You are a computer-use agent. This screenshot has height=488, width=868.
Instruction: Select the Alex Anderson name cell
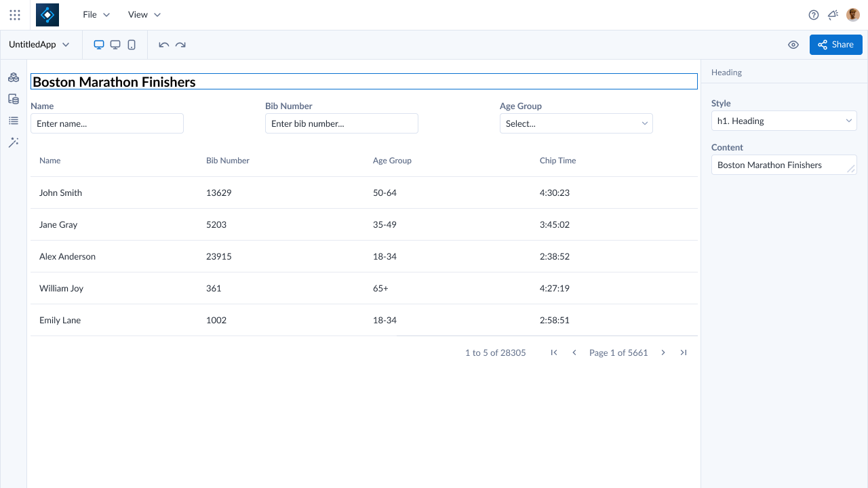tap(67, 256)
